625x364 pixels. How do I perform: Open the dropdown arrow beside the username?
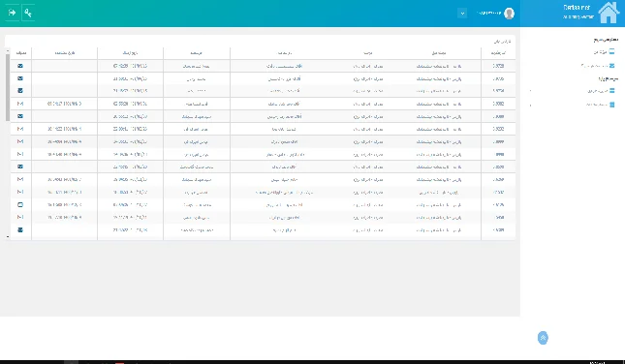point(462,14)
